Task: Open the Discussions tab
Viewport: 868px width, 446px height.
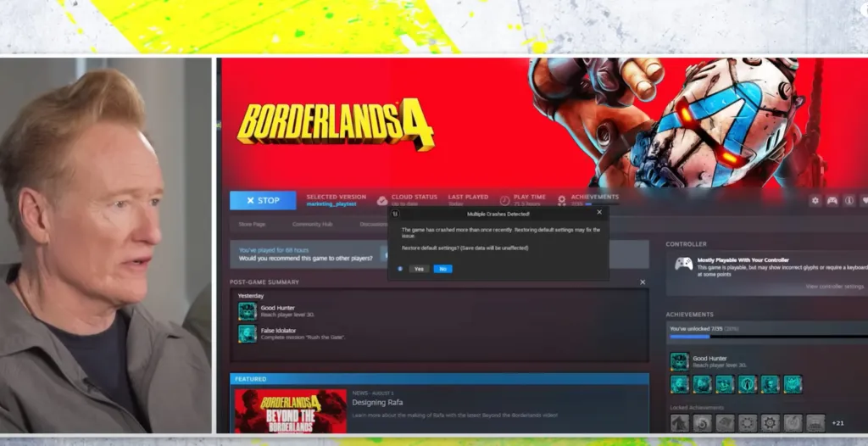Action: click(x=374, y=225)
